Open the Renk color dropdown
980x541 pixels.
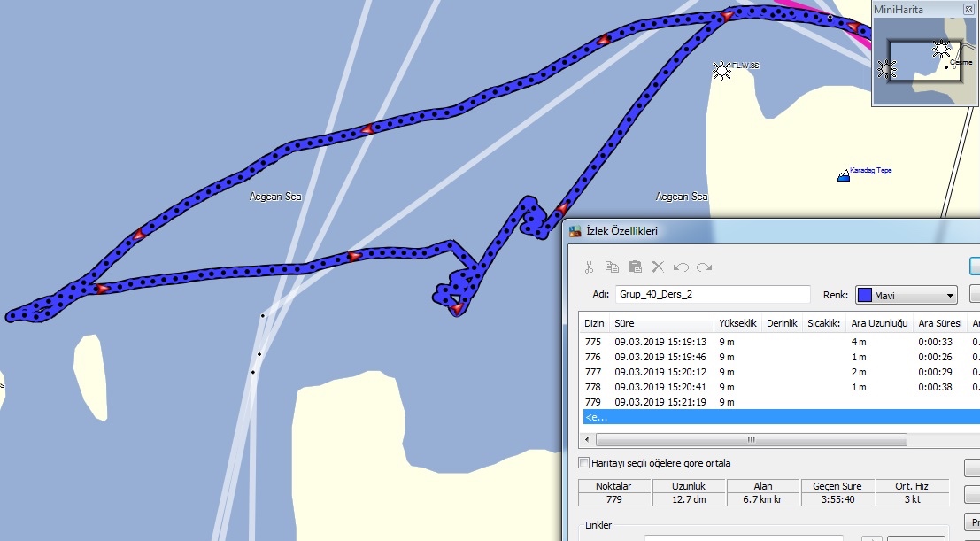coord(950,295)
